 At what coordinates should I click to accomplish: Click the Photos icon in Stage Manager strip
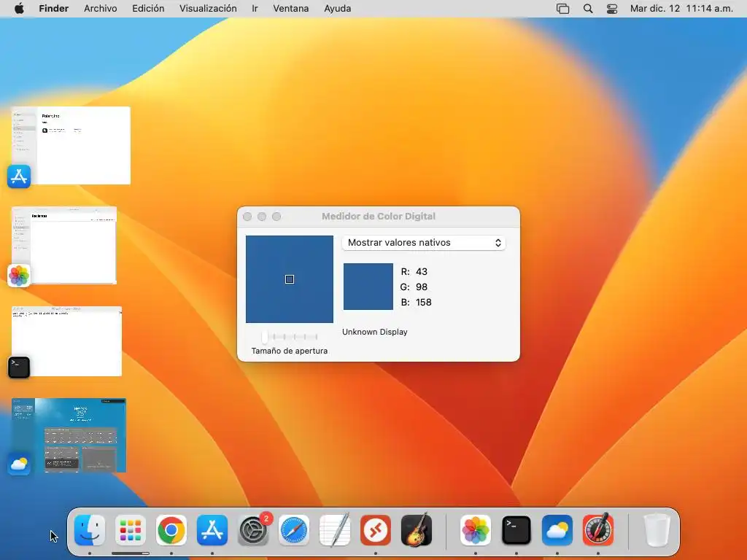click(x=19, y=276)
